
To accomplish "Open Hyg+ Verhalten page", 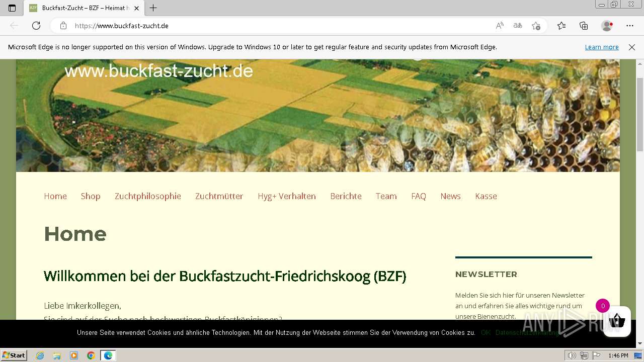I will pos(287,196).
